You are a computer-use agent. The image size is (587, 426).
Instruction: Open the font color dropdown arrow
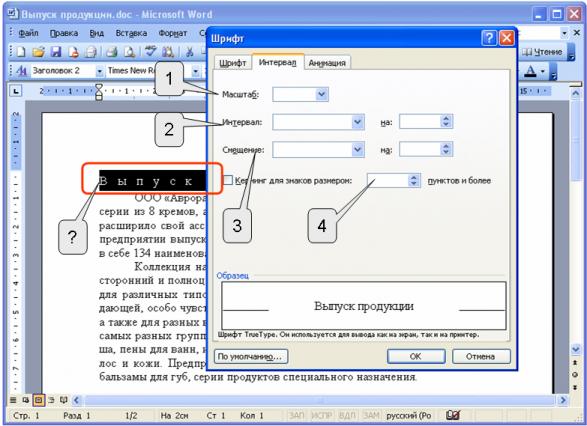point(542,71)
